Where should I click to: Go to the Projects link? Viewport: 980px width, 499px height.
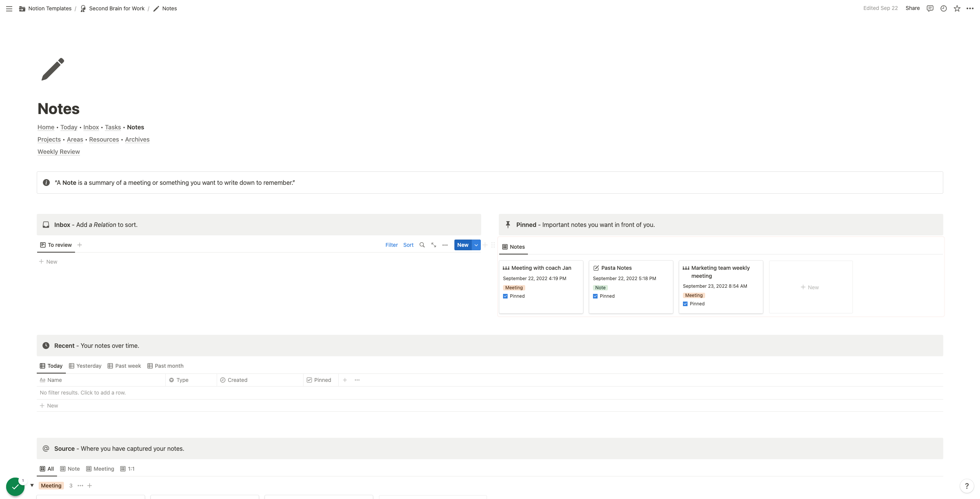49,139
